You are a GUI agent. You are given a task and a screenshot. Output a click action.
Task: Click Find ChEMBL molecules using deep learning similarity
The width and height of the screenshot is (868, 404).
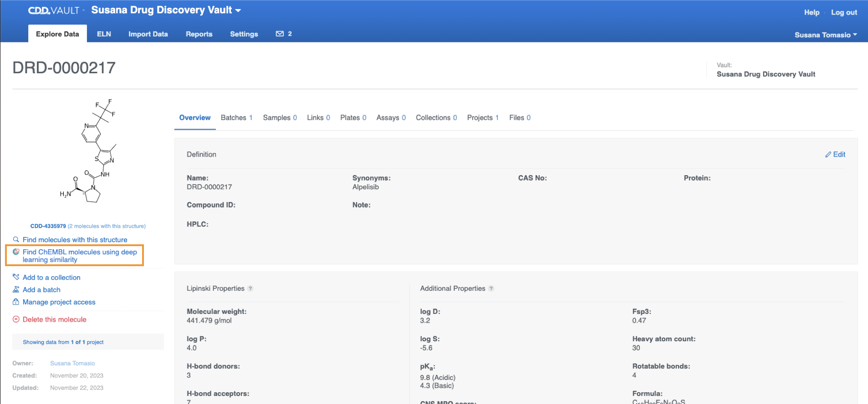tap(80, 256)
